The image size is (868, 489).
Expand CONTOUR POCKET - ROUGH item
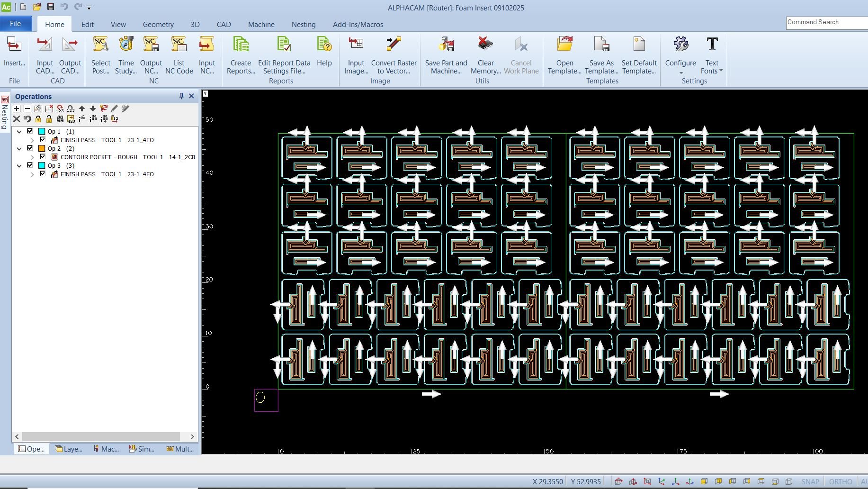pyautogui.click(x=32, y=157)
